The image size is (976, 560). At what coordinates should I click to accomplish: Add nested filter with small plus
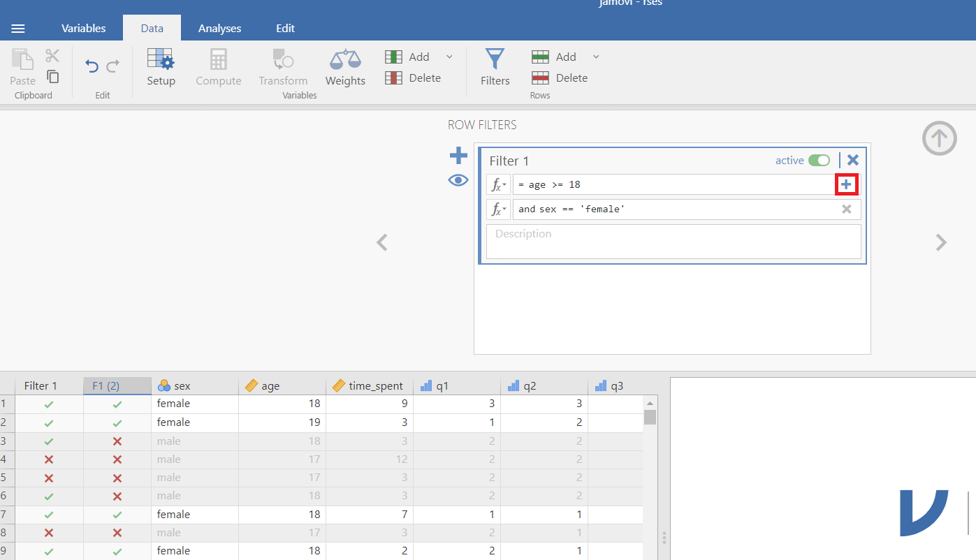846,184
